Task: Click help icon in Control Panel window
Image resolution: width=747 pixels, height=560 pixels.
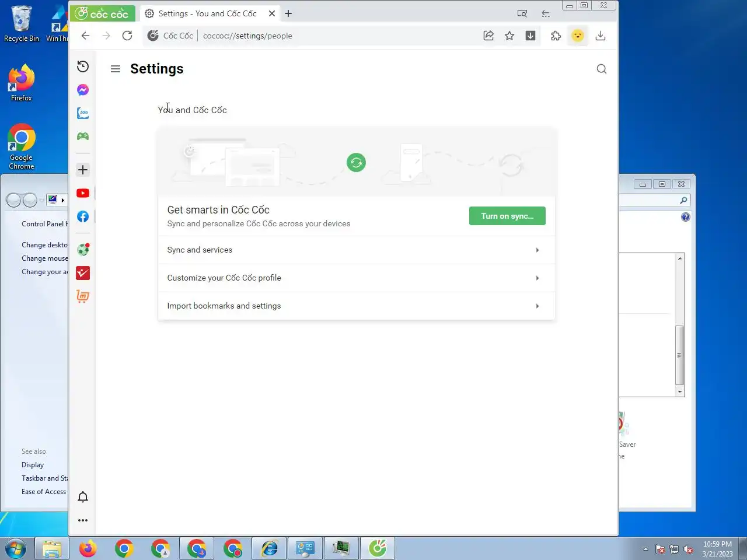Action: [686, 217]
